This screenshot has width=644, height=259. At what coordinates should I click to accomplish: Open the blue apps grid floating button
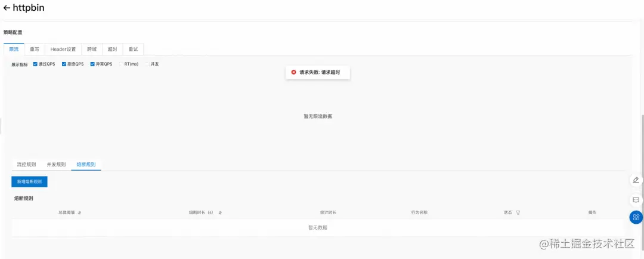tap(636, 217)
